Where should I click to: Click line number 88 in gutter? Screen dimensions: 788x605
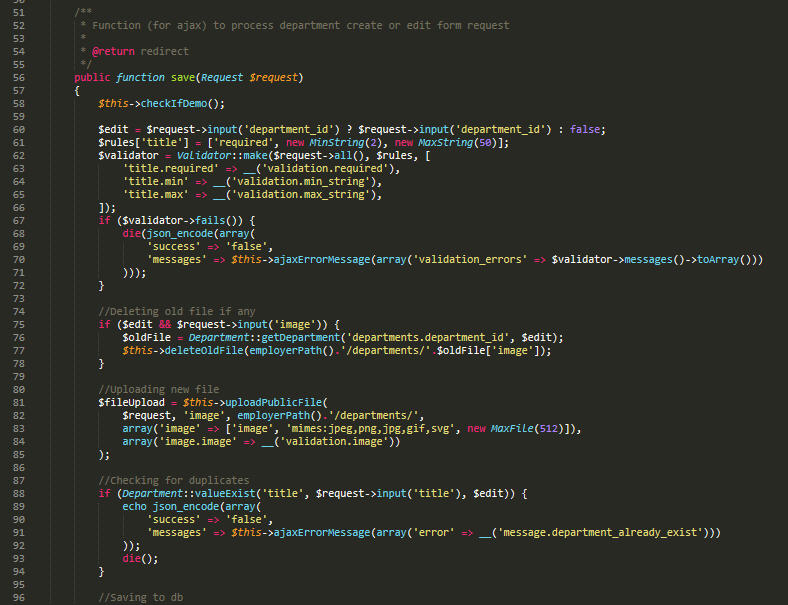click(19, 494)
